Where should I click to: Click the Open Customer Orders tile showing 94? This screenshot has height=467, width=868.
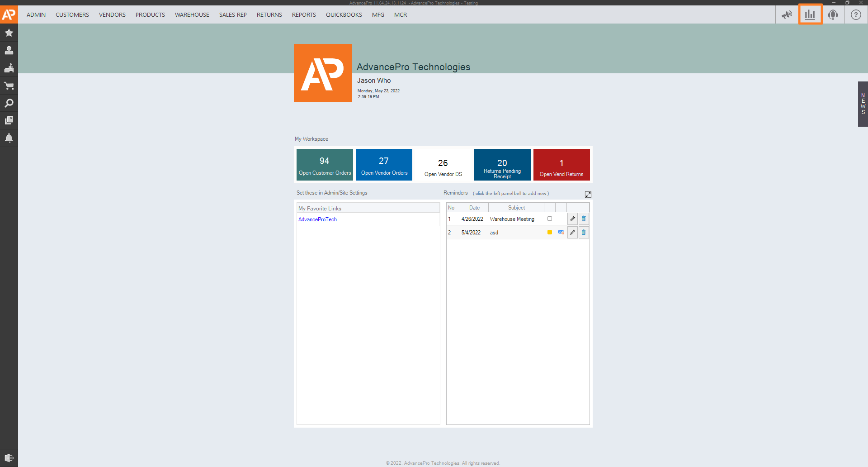coord(324,164)
